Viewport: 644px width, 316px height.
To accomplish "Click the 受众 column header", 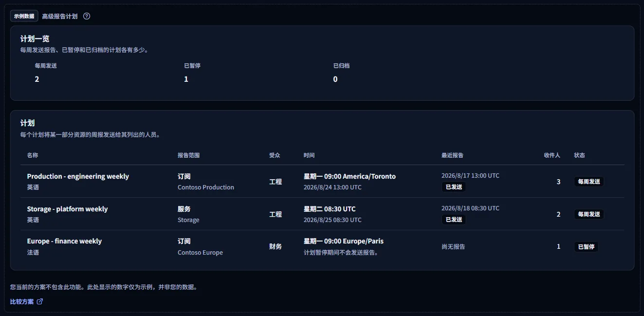I will coord(275,155).
